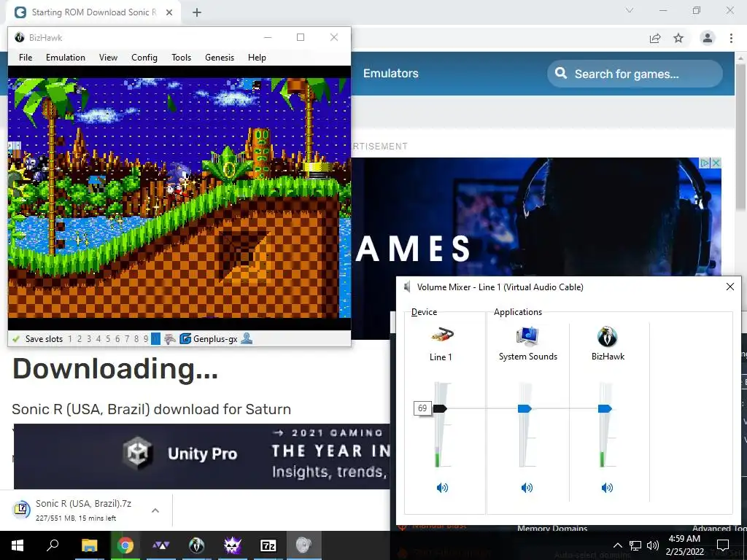
Task: Click the browser share icon
Action: click(x=655, y=38)
